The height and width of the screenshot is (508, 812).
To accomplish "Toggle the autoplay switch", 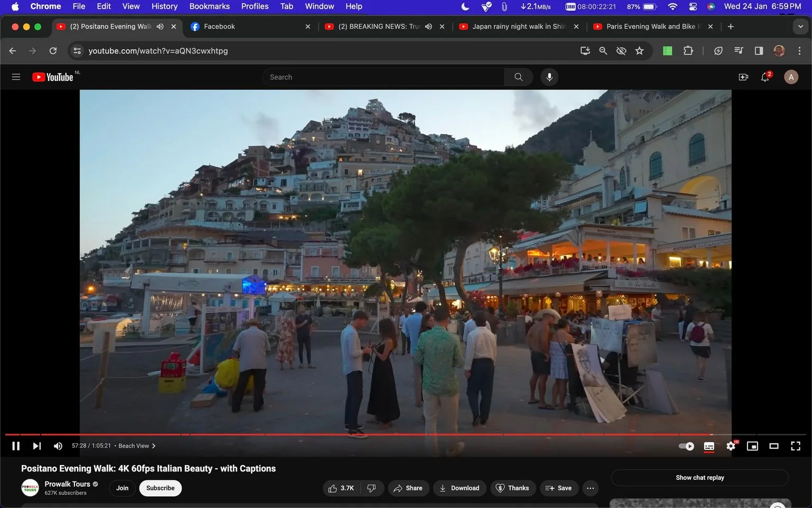I will tap(686, 446).
